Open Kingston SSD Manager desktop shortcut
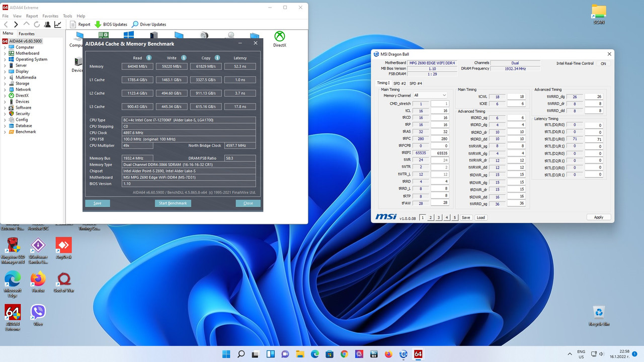 coord(13,250)
